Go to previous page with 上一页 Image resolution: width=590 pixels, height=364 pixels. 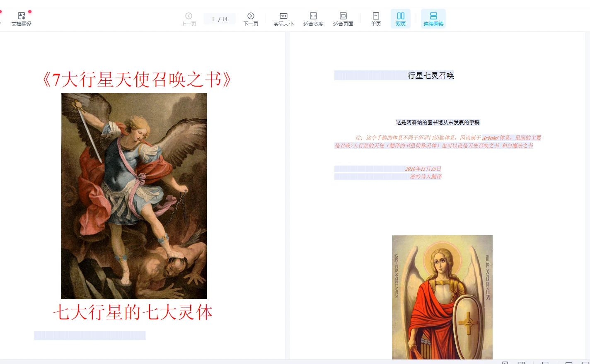pyautogui.click(x=189, y=19)
